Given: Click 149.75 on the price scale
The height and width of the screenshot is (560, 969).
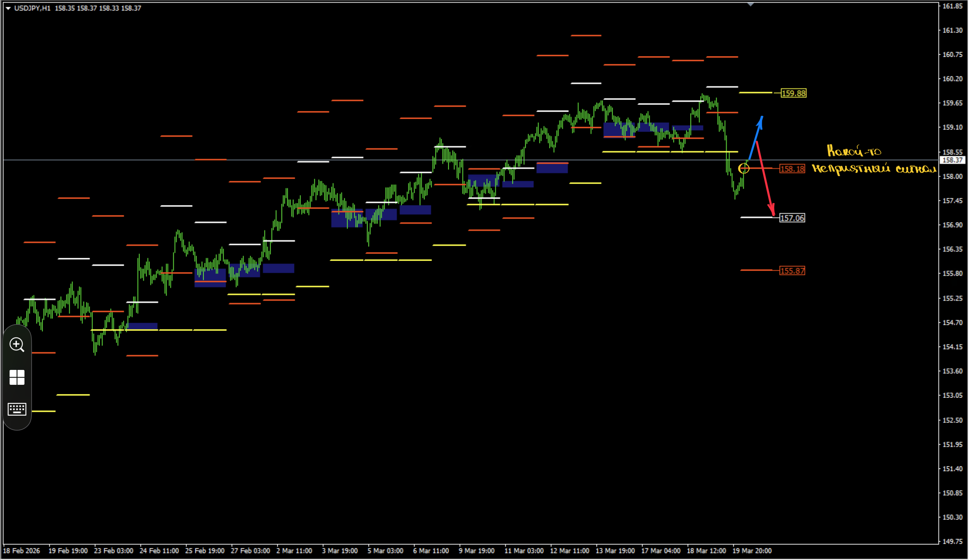Looking at the screenshot, I should 952,542.
